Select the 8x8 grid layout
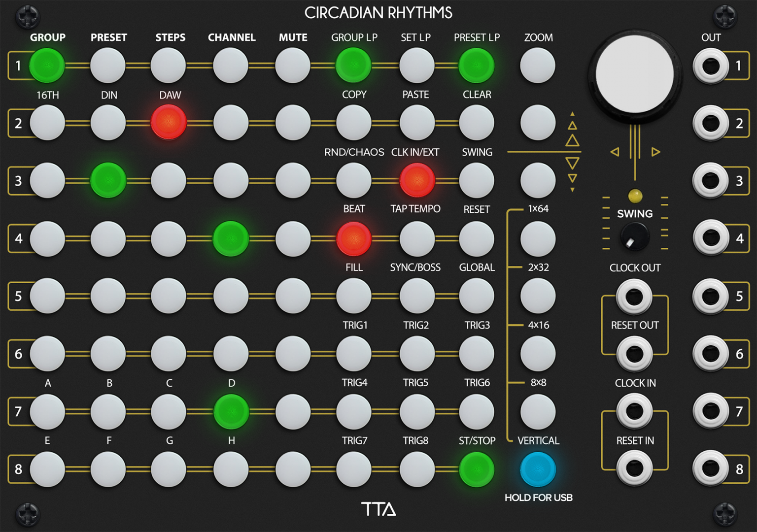Viewport: 757px width, 532px height. click(x=538, y=412)
